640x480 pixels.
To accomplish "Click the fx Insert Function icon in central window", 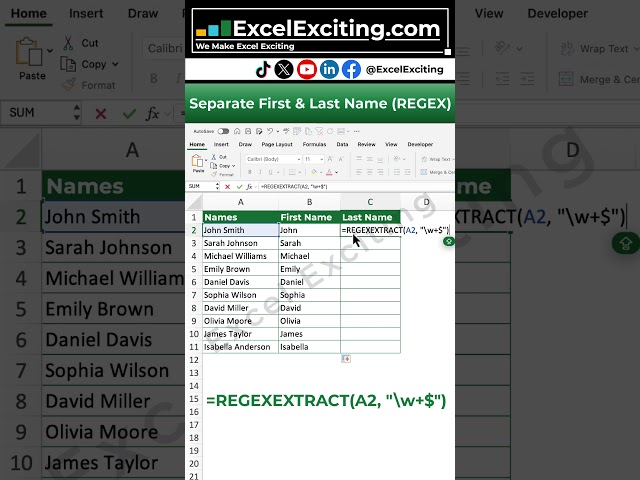I will (x=249, y=187).
